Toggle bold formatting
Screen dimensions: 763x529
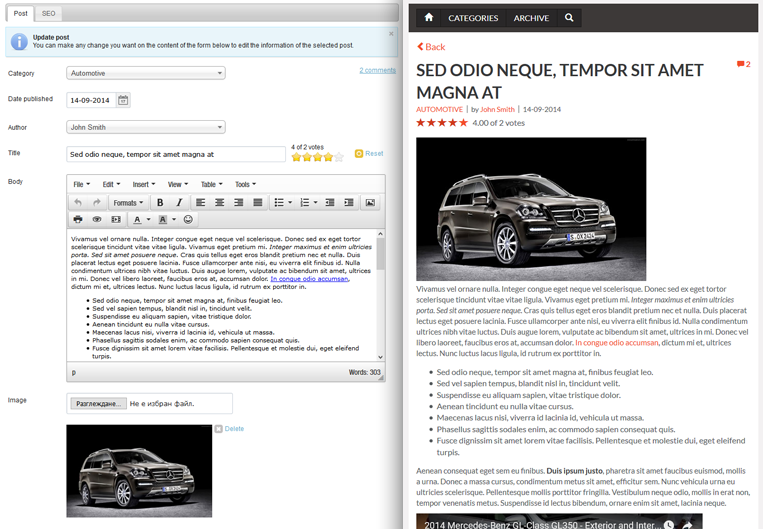click(x=160, y=202)
